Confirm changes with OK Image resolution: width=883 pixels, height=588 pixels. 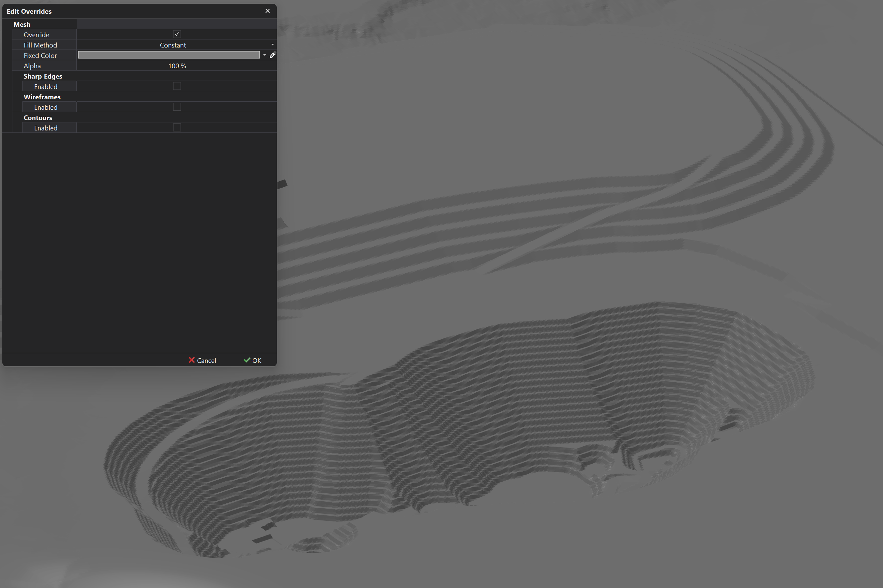[x=252, y=360]
